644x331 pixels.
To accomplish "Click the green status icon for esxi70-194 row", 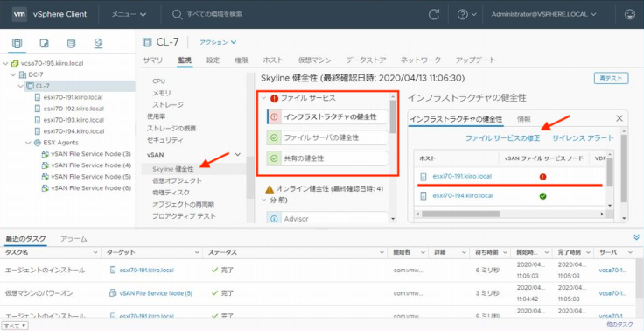I will (x=542, y=196).
